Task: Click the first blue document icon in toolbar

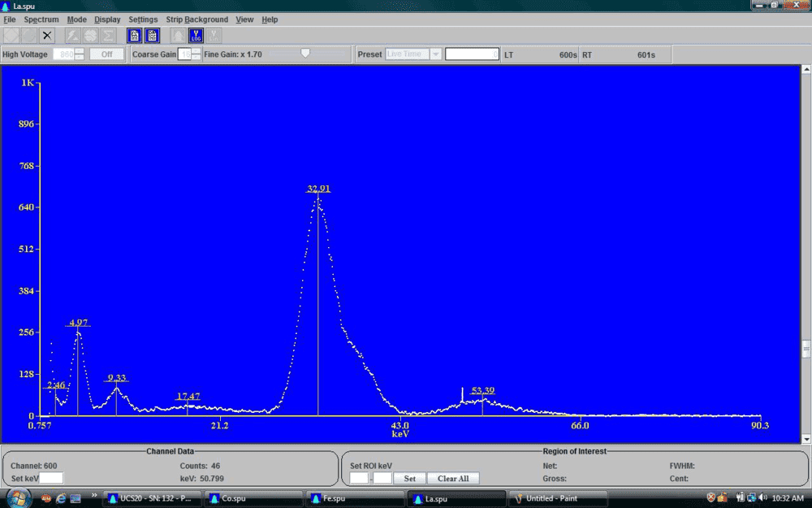Action: 134,36
